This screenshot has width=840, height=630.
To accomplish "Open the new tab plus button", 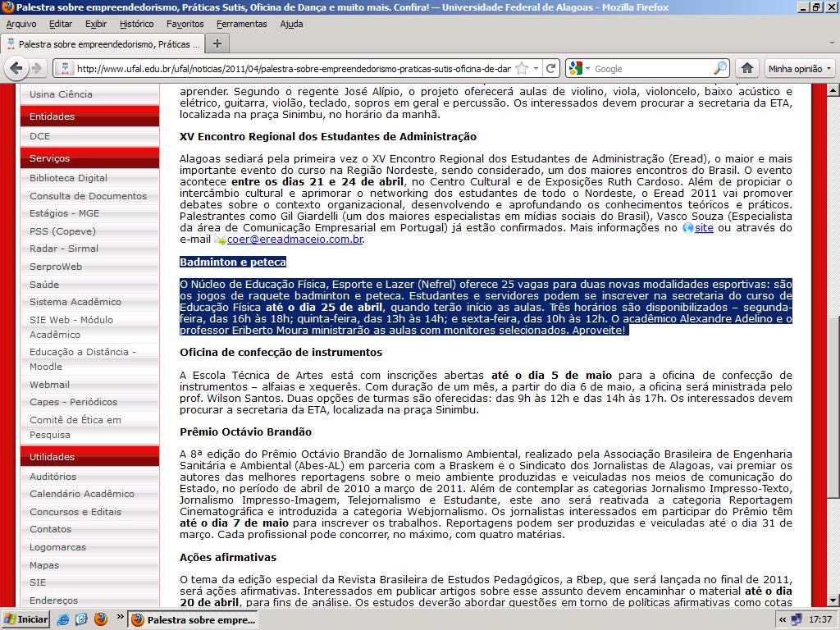I will click(217, 44).
